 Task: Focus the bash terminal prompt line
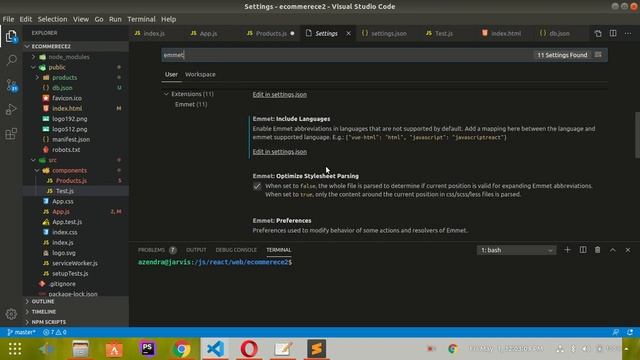pyautogui.click(x=215, y=262)
